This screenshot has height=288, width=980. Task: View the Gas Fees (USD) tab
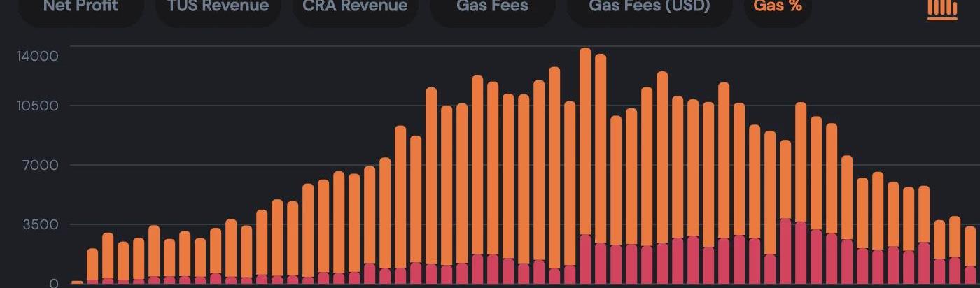[x=649, y=7]
